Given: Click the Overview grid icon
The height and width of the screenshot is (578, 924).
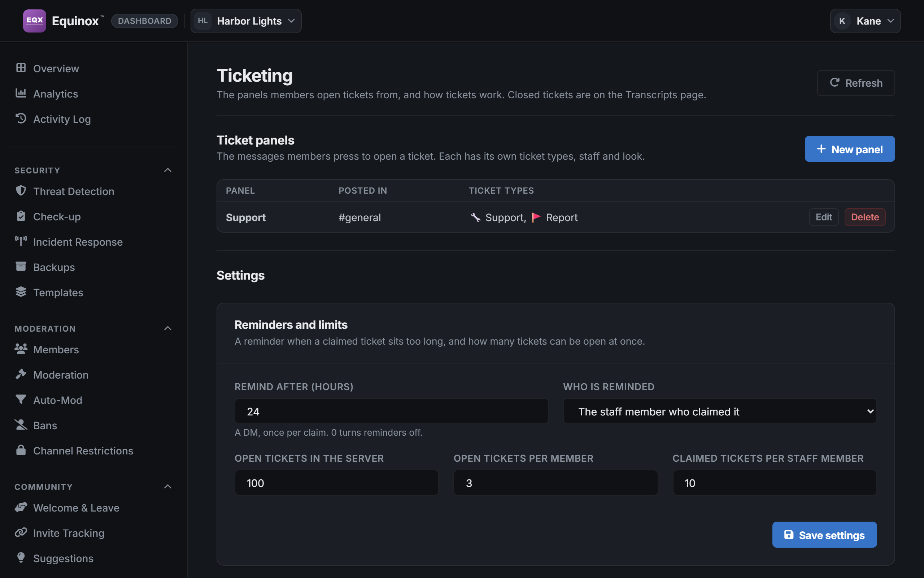Looking at the screenshot, I should (21, 68).
